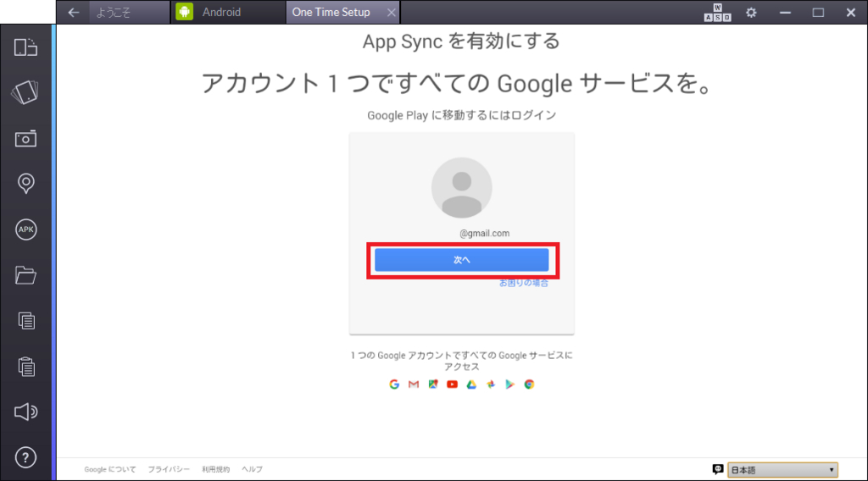Click the @gmail.com account text
This screenshot has height=481, width=868.
click(484, 234)
